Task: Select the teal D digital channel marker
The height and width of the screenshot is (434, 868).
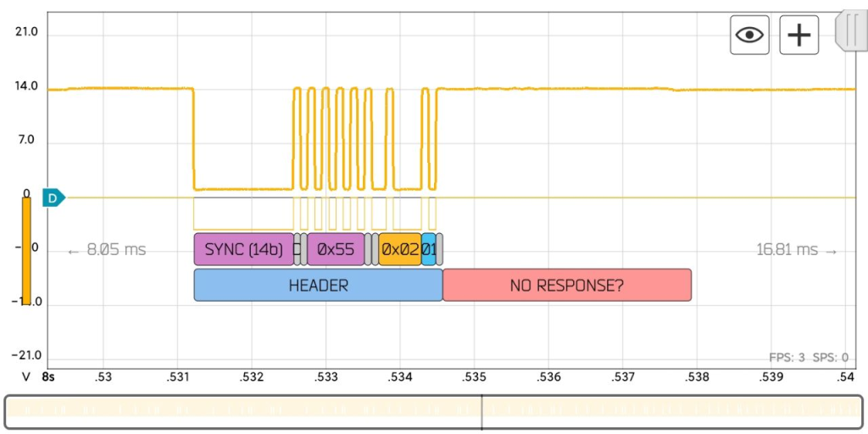Action: pyautogui.click(x=53, y=198)
